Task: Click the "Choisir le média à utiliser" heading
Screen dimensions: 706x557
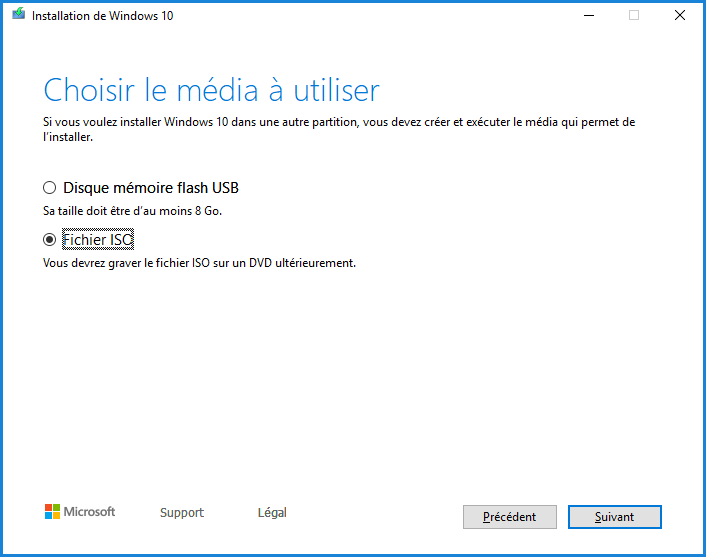Action: point(211,91)
